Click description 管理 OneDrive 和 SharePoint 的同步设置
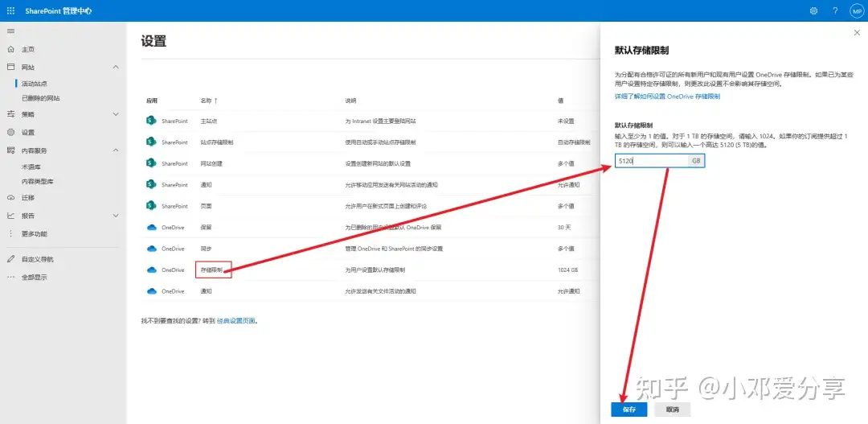The image size is (868, 424). [394, 249]
